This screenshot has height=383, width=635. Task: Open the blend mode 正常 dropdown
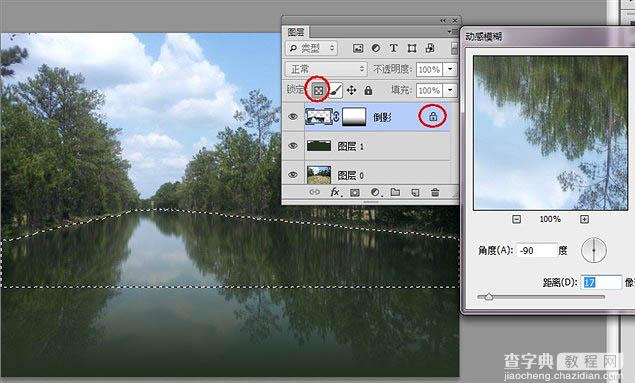point(326,69)
